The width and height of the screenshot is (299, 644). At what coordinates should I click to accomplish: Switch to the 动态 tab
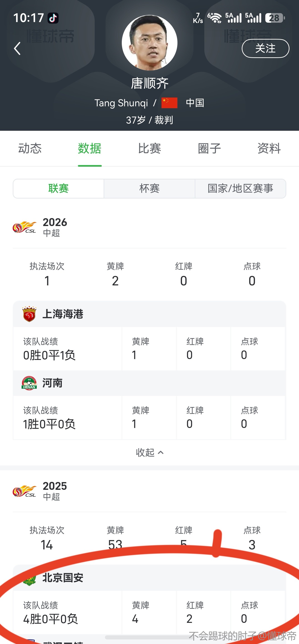pos(30,148)
